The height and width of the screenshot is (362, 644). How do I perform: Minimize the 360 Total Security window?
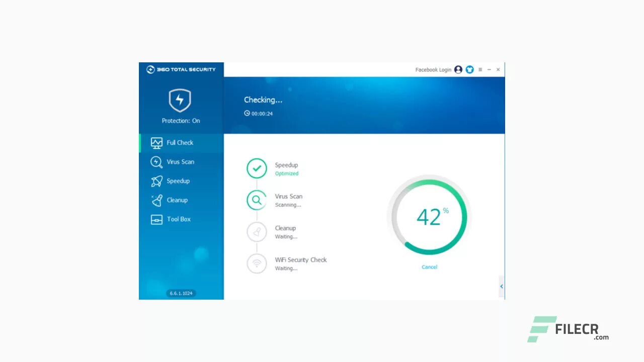pos(489,69)
